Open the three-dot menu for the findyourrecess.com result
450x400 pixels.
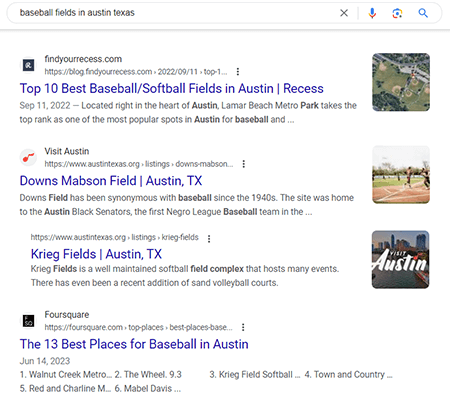click(x=238, y=72)
